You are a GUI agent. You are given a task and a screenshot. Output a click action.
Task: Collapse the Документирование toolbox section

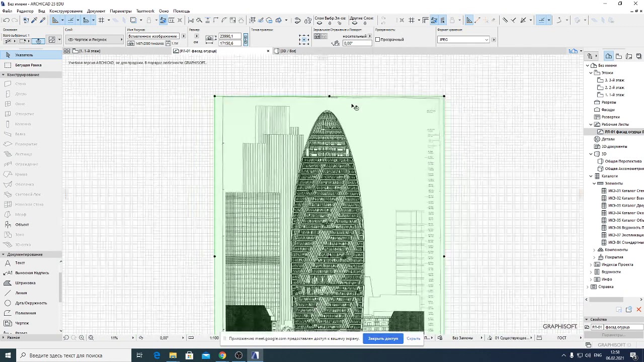(3, 254)
